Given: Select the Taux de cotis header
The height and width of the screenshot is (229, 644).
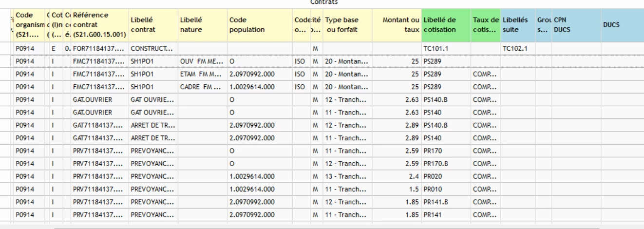Looking at the screenshot, I should (x=486, y=25).
